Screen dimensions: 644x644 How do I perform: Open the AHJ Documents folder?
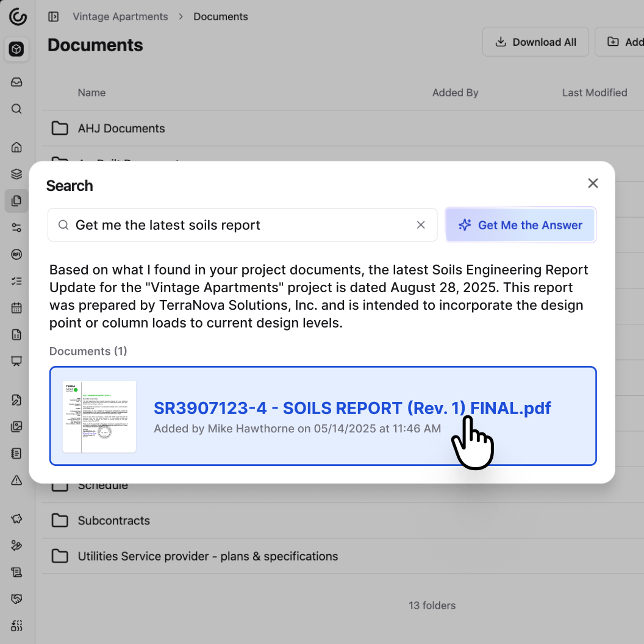[x=121, y=128]
